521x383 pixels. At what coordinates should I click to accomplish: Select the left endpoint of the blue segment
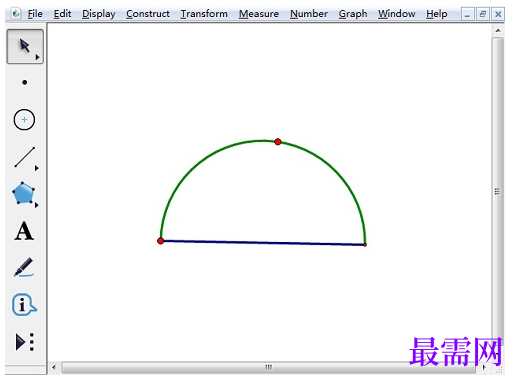click(x=160, y=241)
